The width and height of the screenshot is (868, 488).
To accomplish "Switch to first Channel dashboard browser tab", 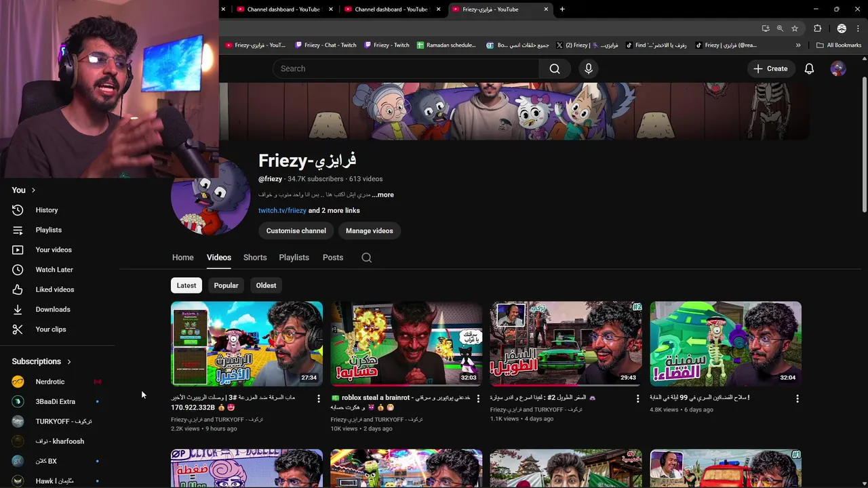I will 284,9.
